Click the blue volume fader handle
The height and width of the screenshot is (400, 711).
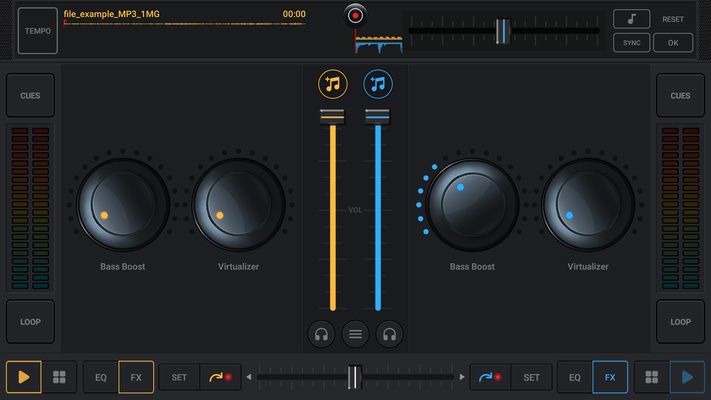click(378, 116)
